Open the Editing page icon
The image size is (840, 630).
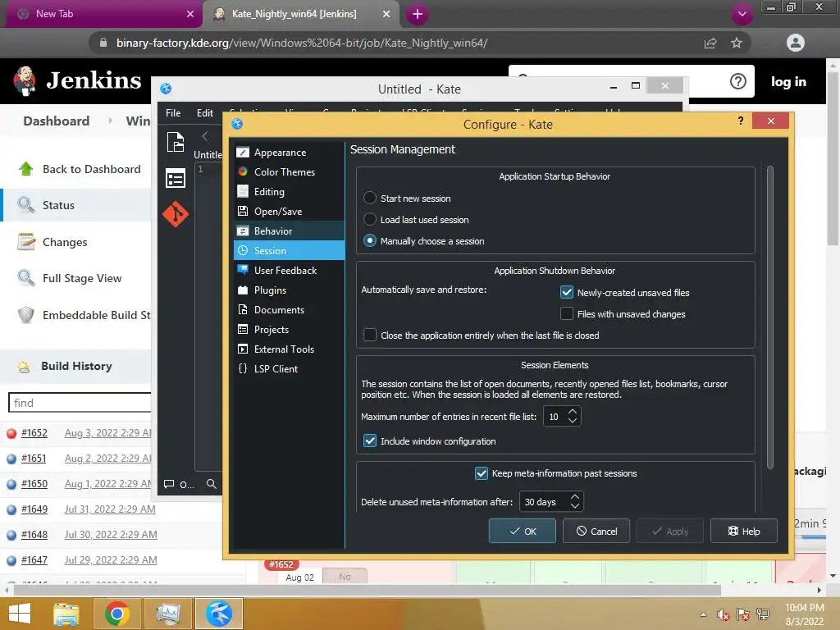[x=243, y=191]
